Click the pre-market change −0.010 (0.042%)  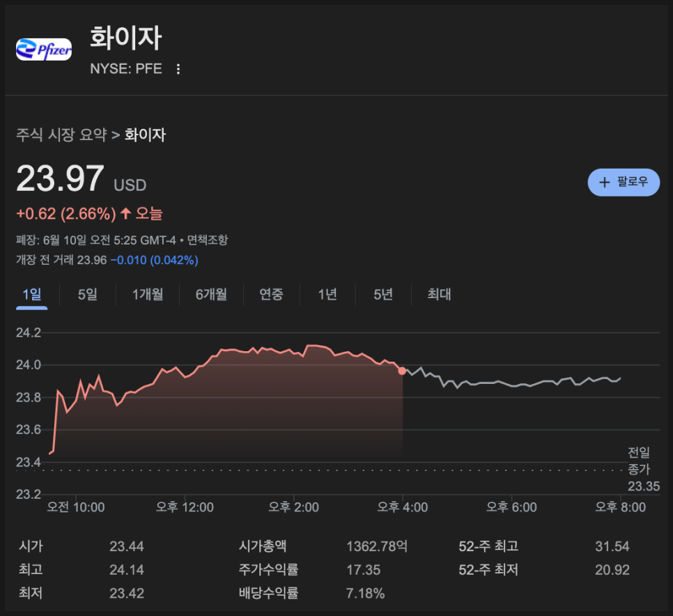155,260
